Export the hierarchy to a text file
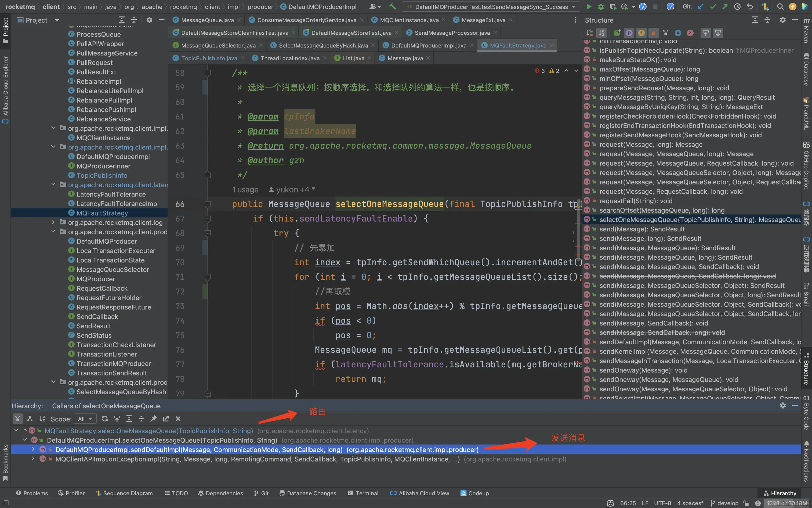 166,419
